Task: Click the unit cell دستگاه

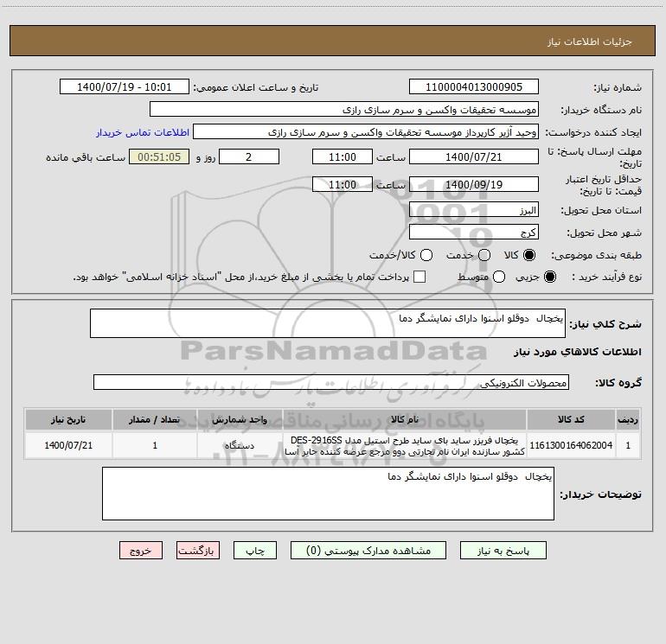Action: (x=240, y=445)
